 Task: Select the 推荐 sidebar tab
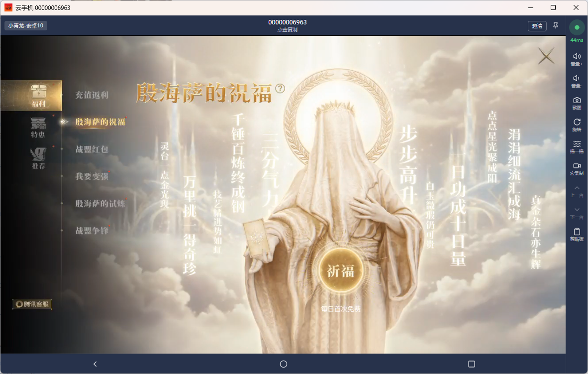click(x=38, y=158)
